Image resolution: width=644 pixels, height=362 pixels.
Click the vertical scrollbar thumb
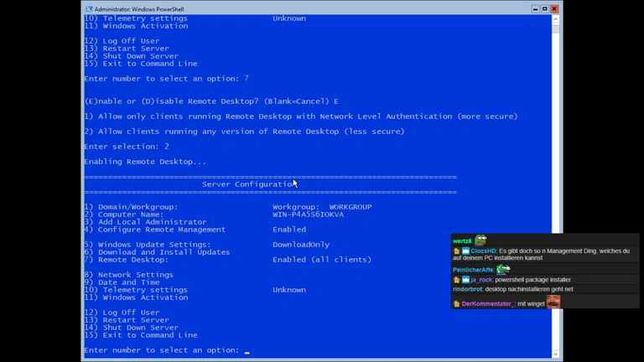555,28
